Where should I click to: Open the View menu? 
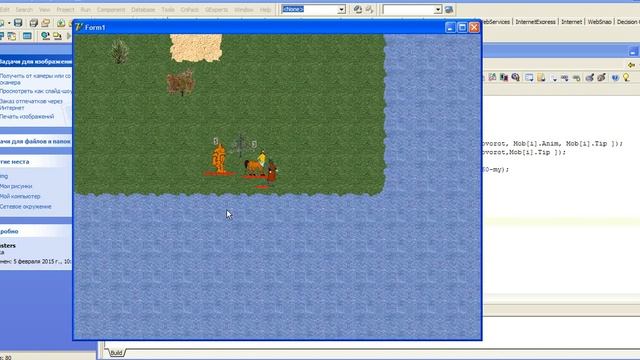(44, 9)
